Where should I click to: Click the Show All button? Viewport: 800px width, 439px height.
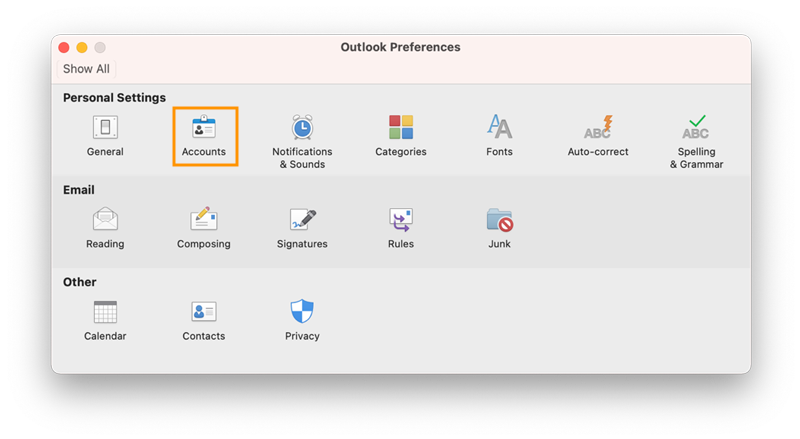point(86,69)
